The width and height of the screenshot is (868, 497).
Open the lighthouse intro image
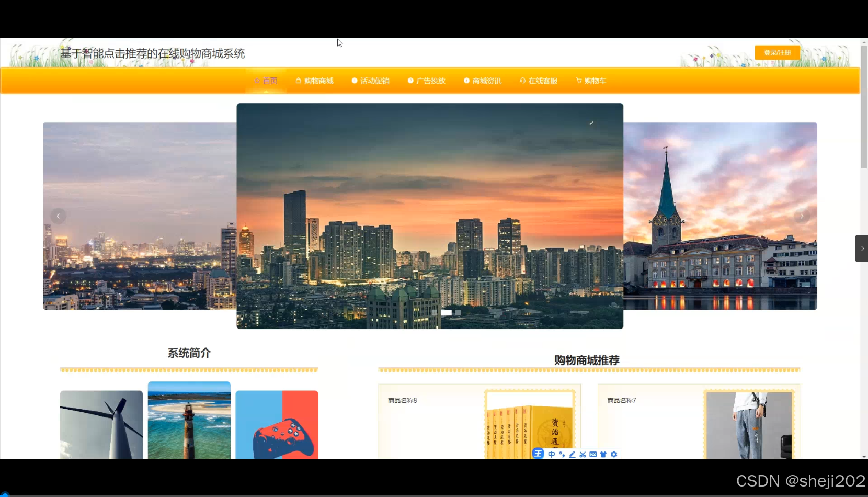(189, 420)
